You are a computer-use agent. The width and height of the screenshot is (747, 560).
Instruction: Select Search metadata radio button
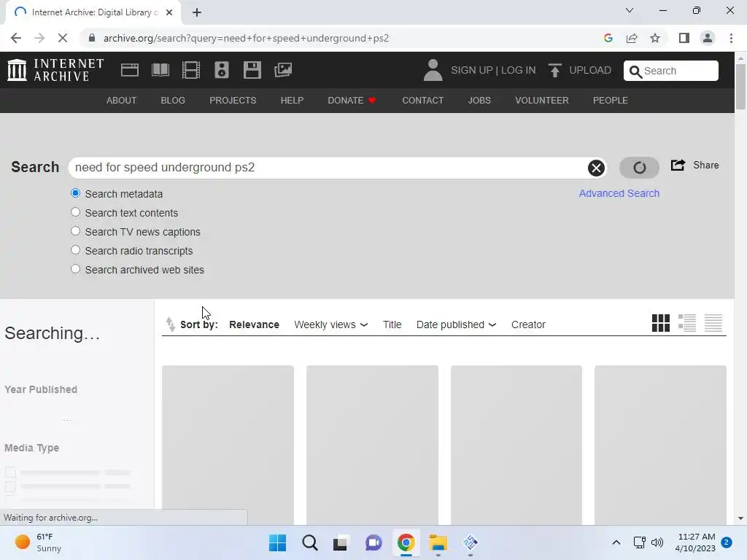[x=75, y=193]
